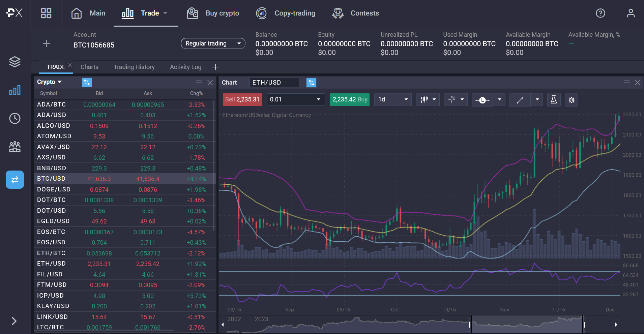Click the L price line tool icon
The width and height of the screenshot is (644, 334).
point(482,100)
